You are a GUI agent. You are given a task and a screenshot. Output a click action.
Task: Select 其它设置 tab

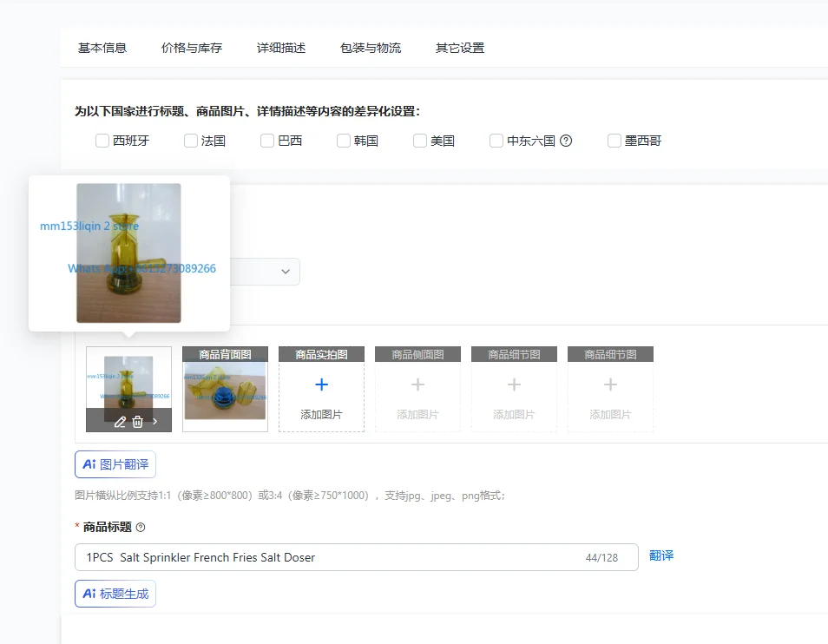coord(460,48)
